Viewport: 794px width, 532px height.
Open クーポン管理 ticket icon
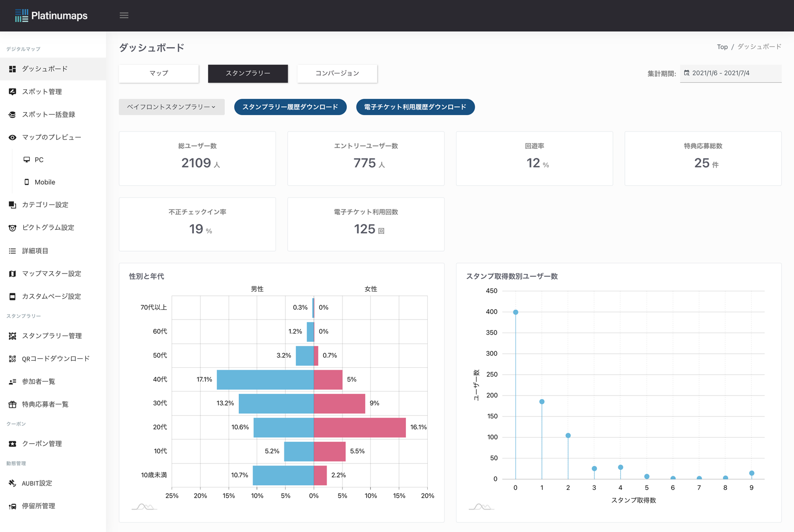tap(12, 444)
